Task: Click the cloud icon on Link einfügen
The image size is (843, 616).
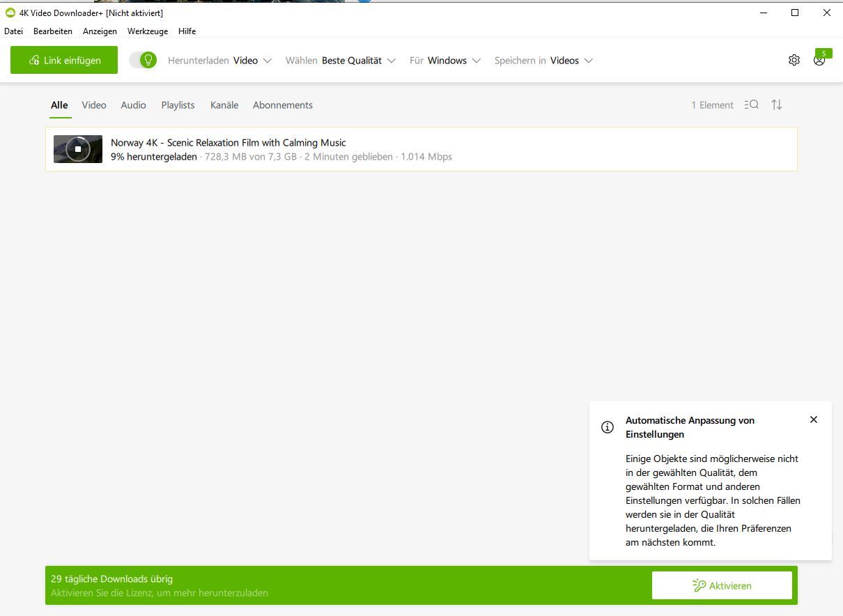Action: 34,61
